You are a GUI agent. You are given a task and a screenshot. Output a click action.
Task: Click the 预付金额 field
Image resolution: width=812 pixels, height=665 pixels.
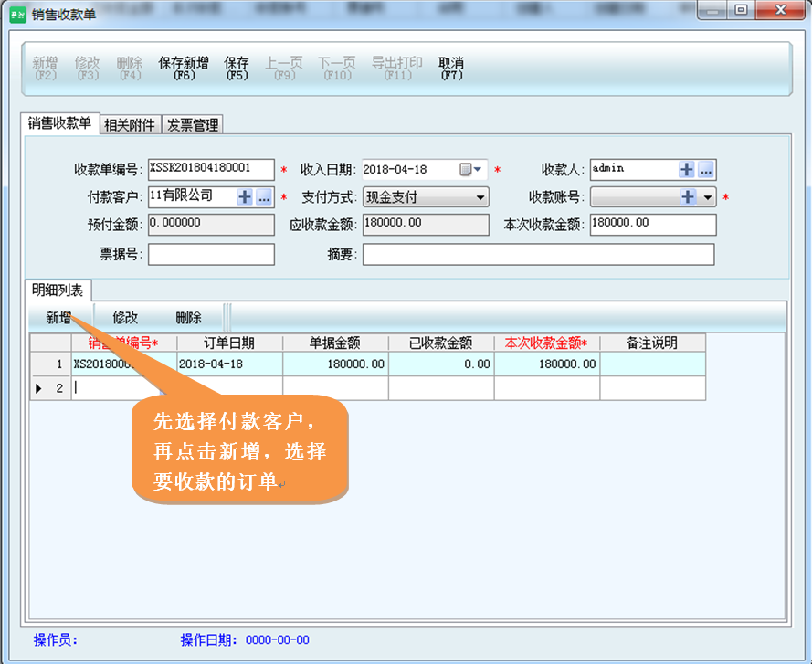(x=211, y=225)
